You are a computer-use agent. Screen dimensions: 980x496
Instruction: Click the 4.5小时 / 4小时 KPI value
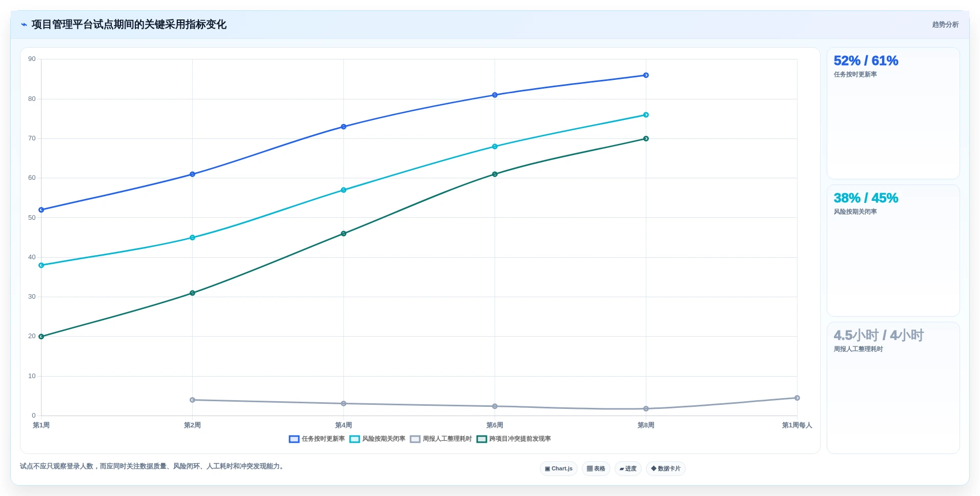point(879,336)
